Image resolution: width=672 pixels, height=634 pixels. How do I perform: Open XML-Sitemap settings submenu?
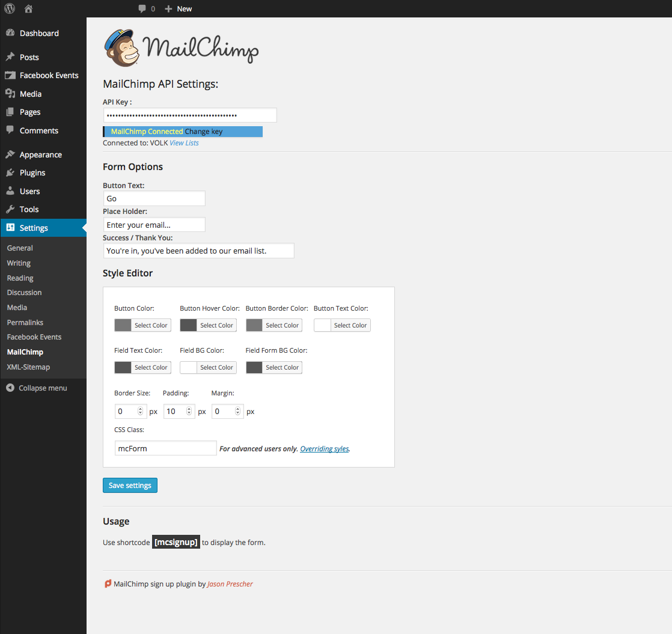click(x=28, y=367)
